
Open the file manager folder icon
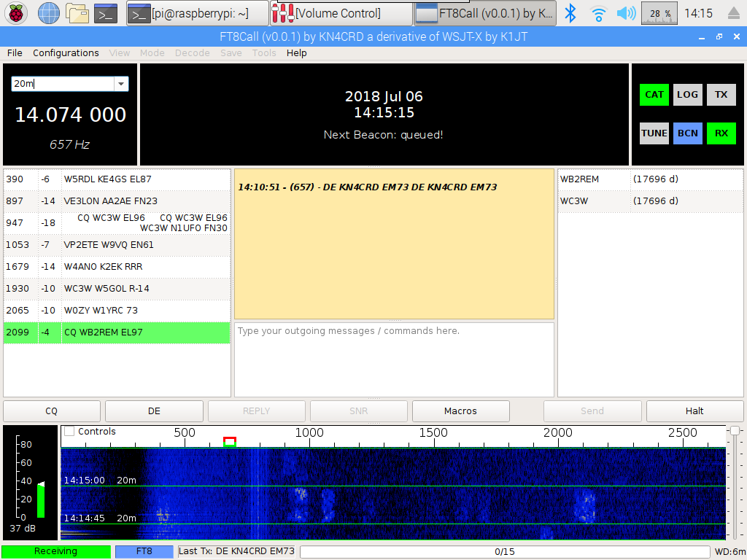pyautogui.click(x=77, y=13)
